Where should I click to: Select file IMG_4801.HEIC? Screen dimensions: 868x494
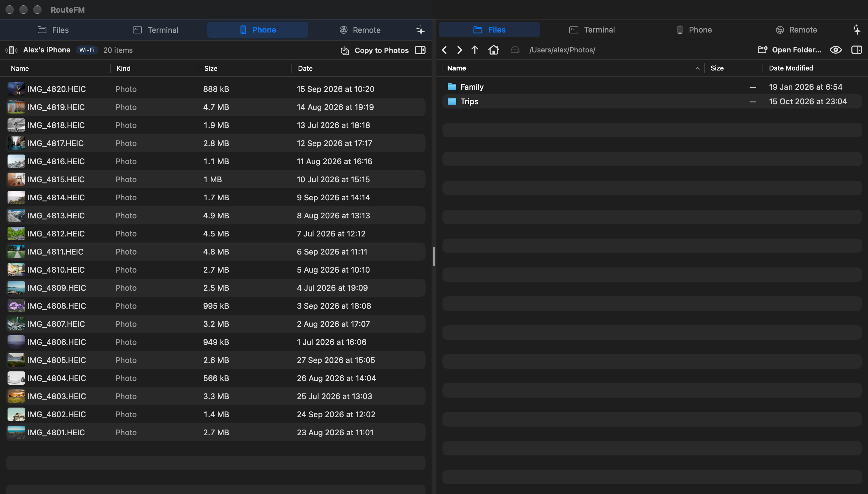point(215,432)
